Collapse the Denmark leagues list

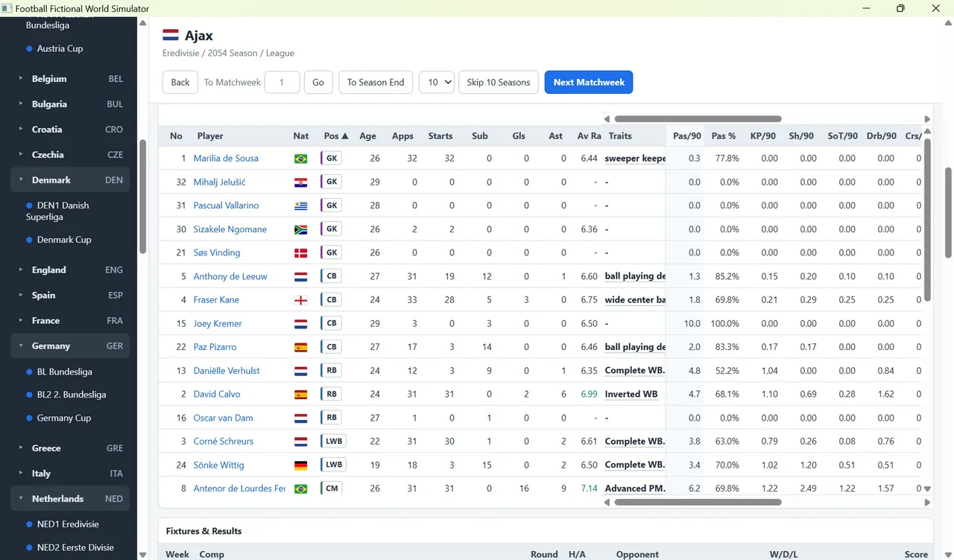pyautogui.click(x=21, y=179)
